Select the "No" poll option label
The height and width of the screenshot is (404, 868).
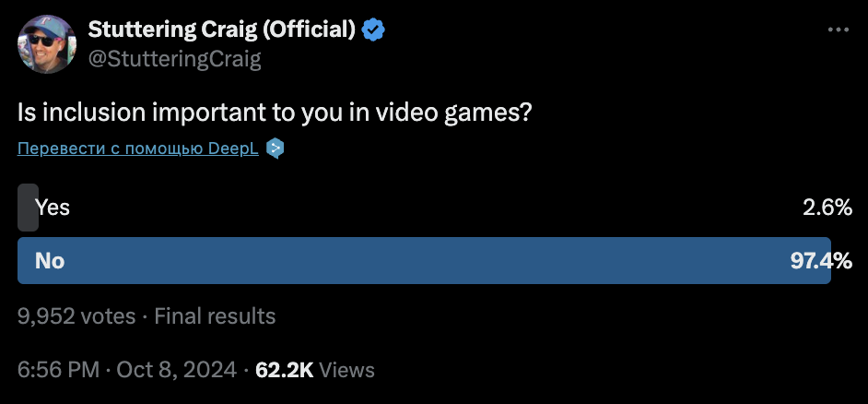click(50, 261)
